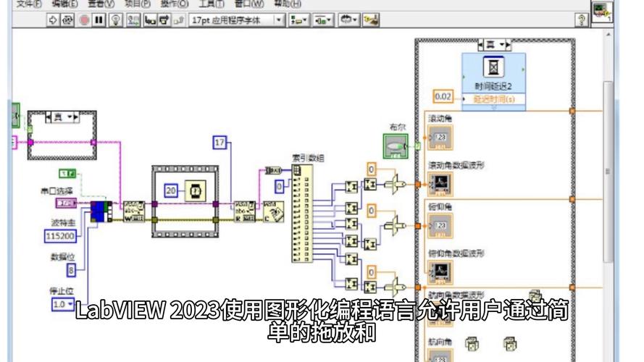Open the 窗口(W) menu
The width and height of the screenshot is (644, 362).
(249, 4)
